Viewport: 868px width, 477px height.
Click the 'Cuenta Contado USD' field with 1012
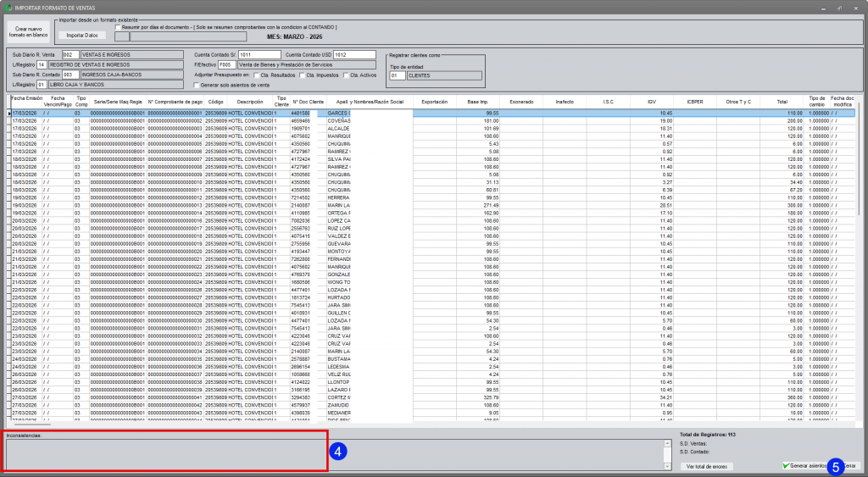(x=355, y=55)
